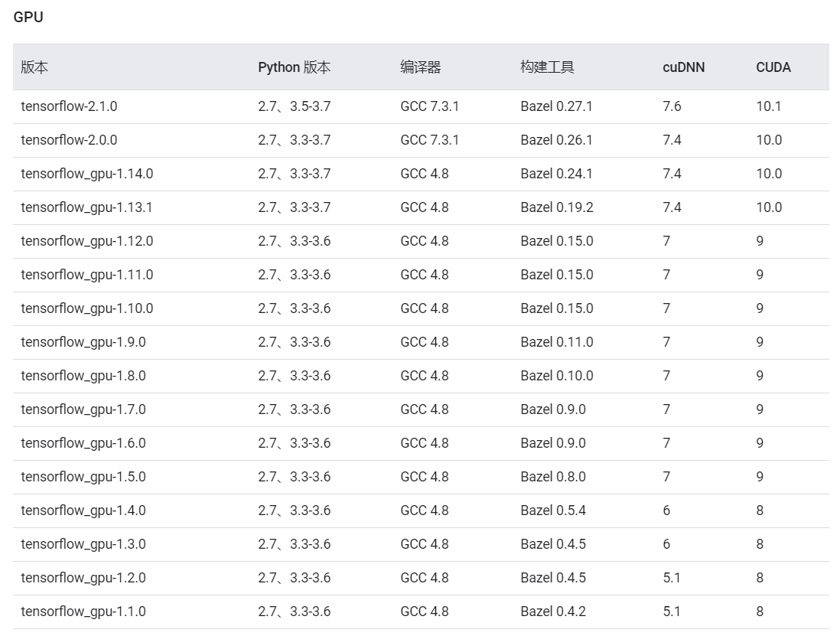Screen dimensions: 840x636
Task: Click CUDA 9 in tensorflow_gpu-1.9.0 row
Action: (x=760, y=342)
